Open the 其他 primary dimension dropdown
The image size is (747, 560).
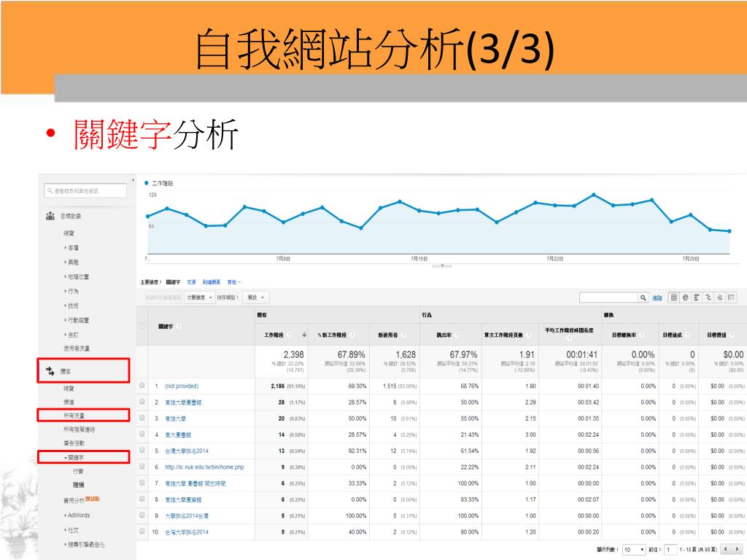click(x=234, y=282)
